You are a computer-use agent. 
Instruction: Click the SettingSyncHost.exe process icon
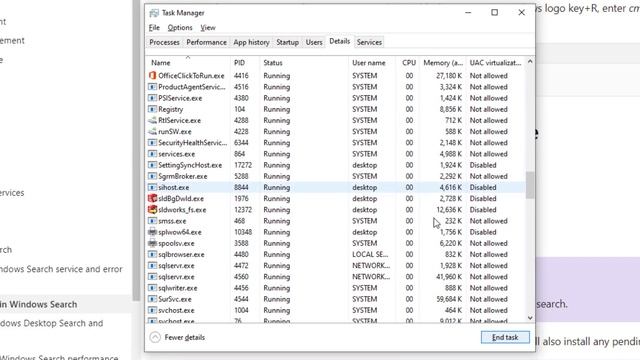[x=152, y=165]
